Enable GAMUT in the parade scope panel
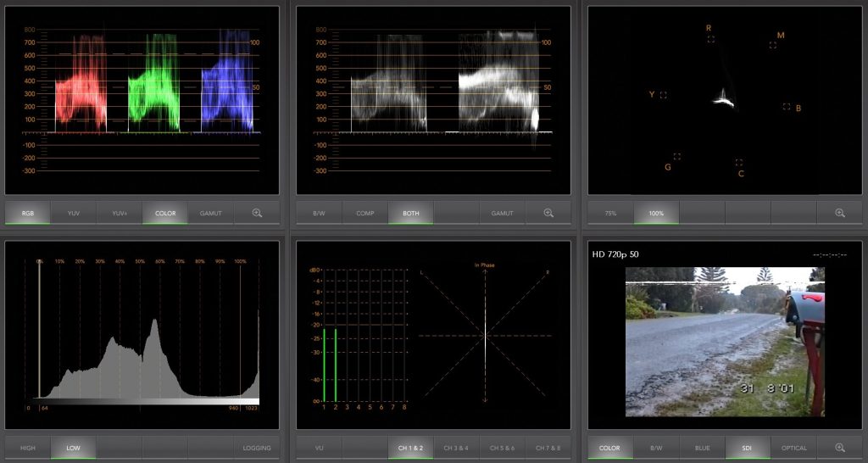Viewport: 868px width, 463px height. tap(211, 213)
